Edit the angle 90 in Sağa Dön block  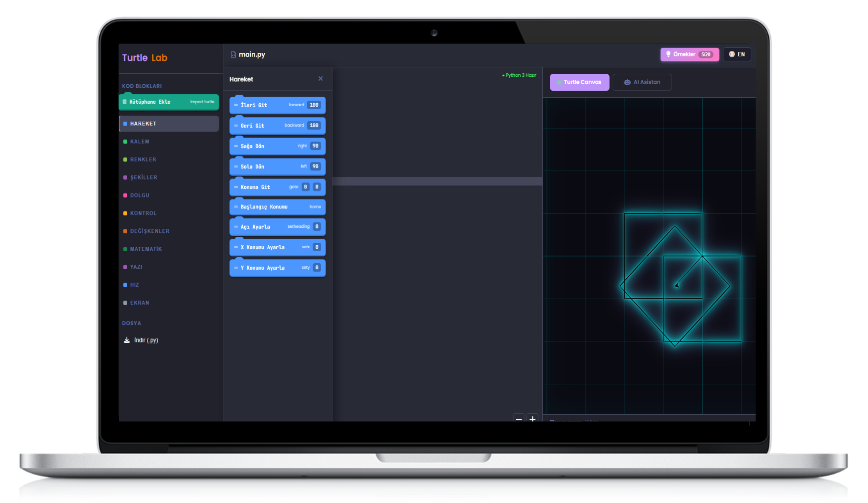tap(316, 146)
